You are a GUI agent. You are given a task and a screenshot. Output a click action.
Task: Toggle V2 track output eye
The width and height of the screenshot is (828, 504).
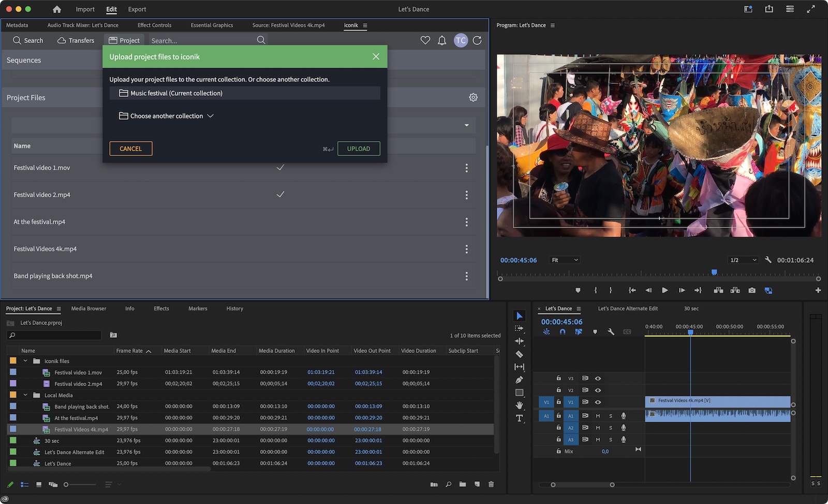(598, 390)
